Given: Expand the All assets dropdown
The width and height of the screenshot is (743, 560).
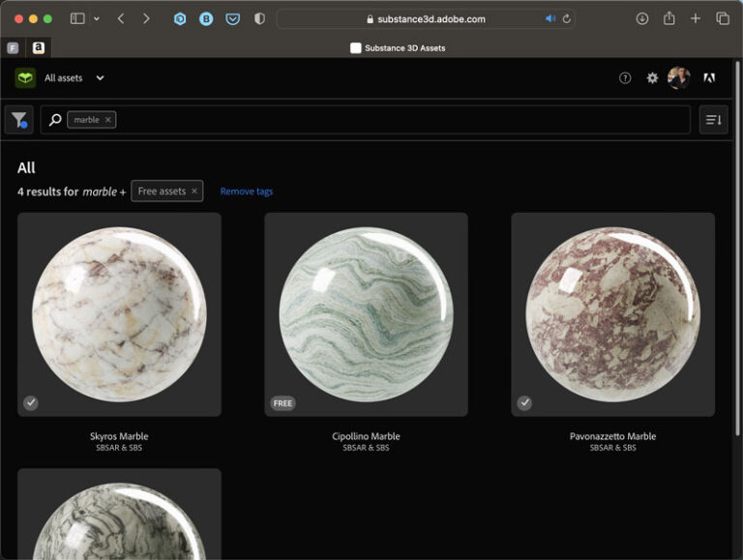Looking at the screenshot, I should click(x=100, y=78).
